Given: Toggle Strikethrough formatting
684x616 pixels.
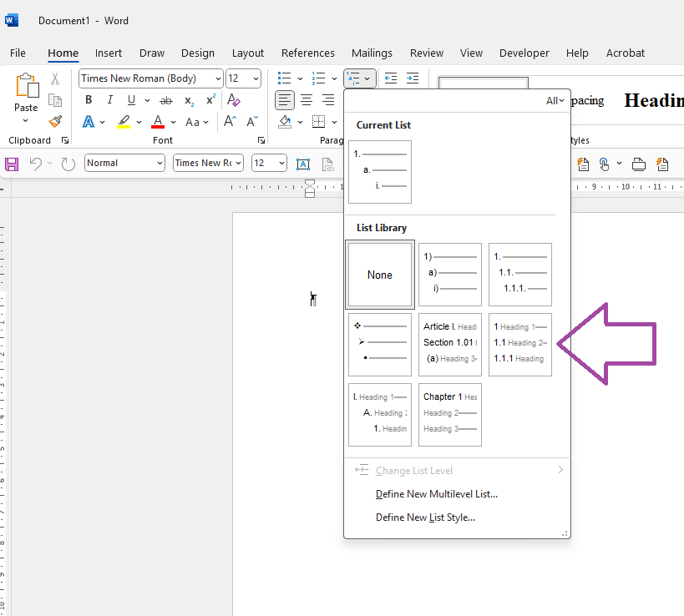Looking at the screenshot, I should [165, 100].
